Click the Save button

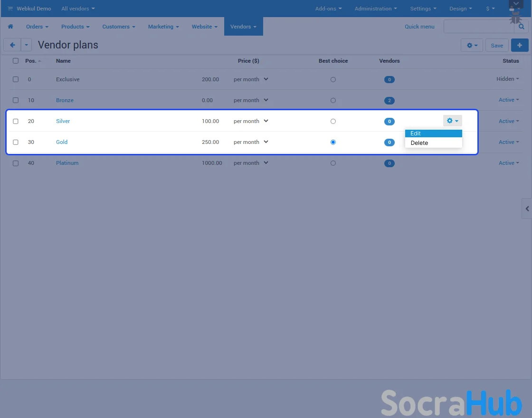click(497, 46)
